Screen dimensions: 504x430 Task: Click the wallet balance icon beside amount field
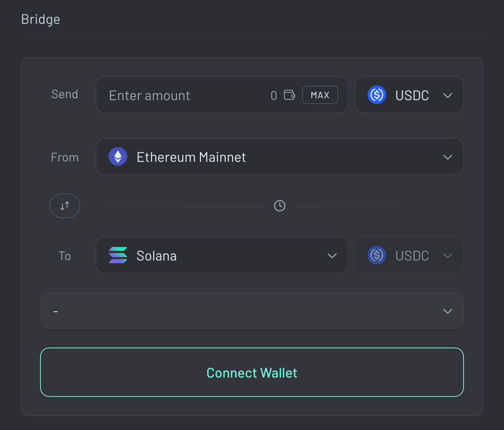[290, 95]
